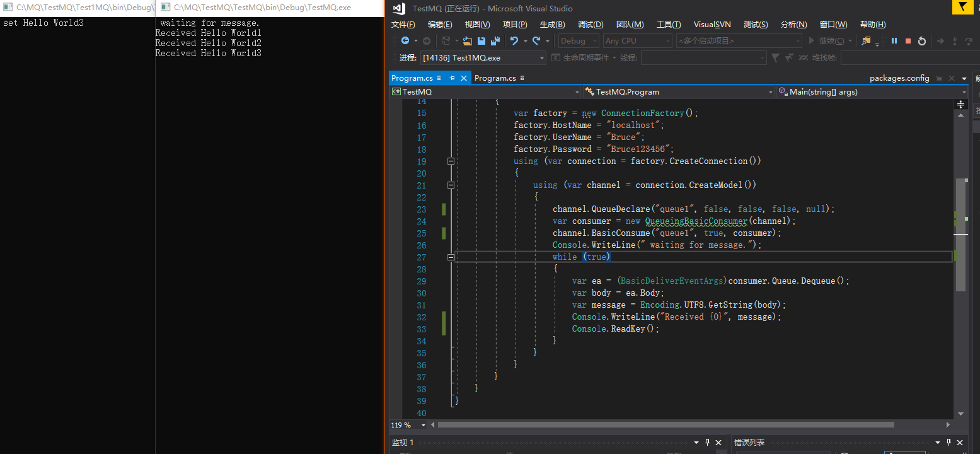Click the yellow feedback flag icon
The height and width of the screenshot is (454, 980).
[x=963, y=7]
